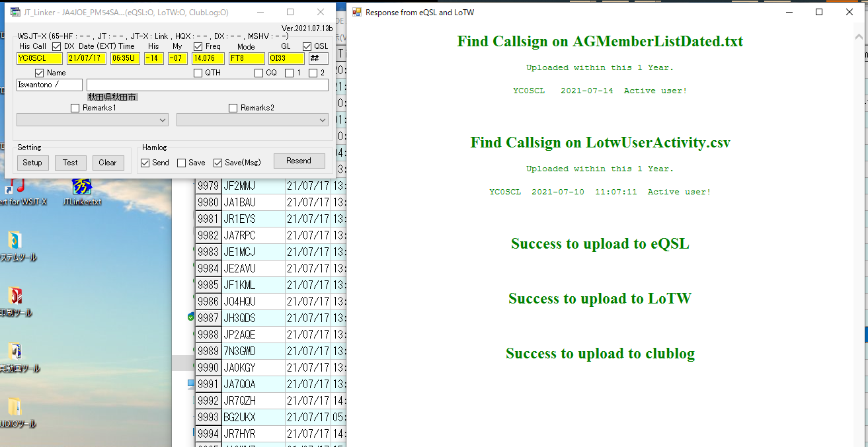Open the WSJT-X start shortcut icon

[x=19, y=192]
